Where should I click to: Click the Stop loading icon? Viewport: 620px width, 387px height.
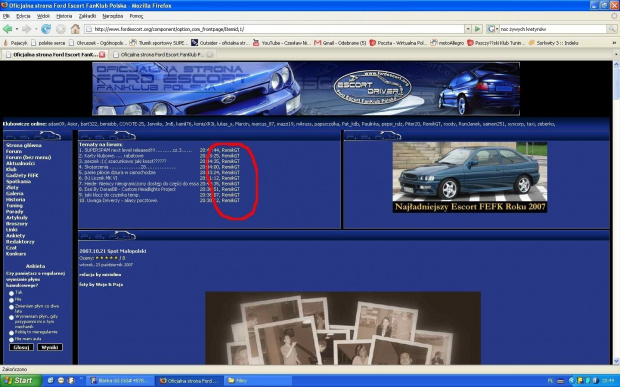coord(60,29)
